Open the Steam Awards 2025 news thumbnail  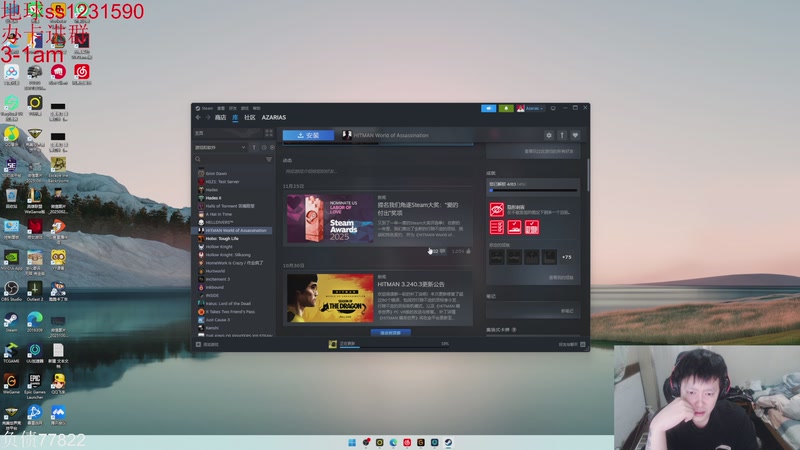(330, 218)
